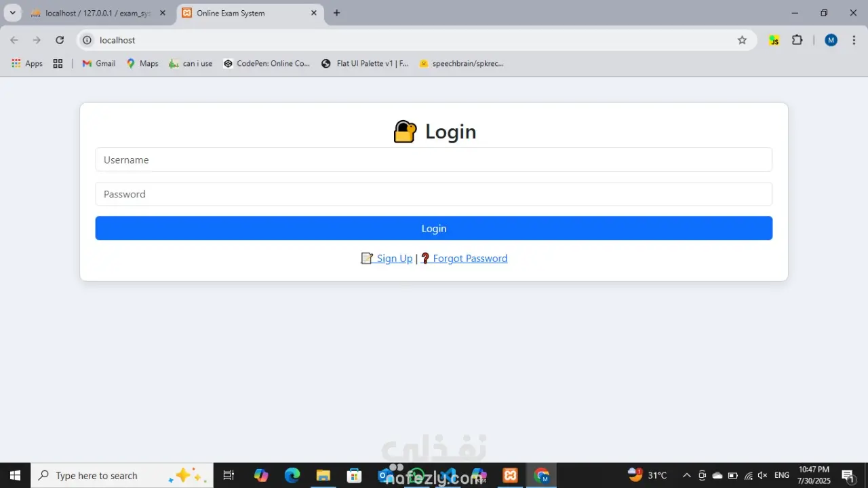868x488 pixels.
Task: Open the Extensions puzzle icon
Action: (797, 40)
